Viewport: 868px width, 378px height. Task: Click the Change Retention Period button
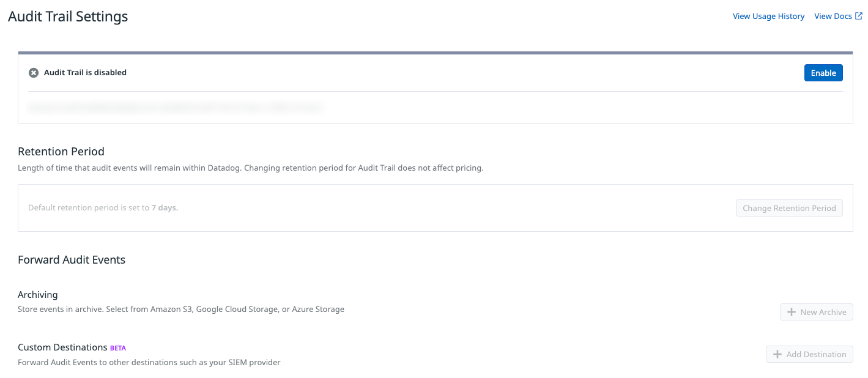click(789, 208)
